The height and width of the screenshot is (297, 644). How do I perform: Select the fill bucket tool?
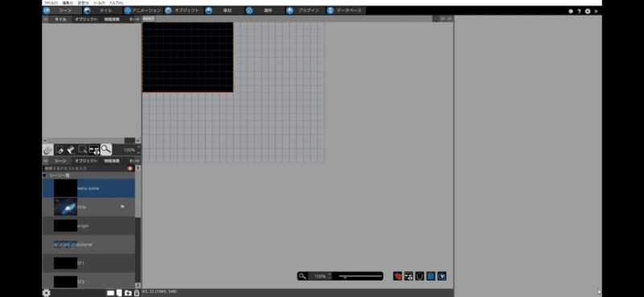pos(71,150)
